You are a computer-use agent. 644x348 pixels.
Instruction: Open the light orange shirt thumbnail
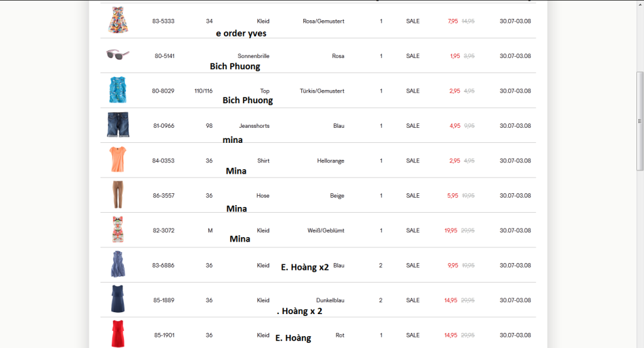[x=118, y=160]
